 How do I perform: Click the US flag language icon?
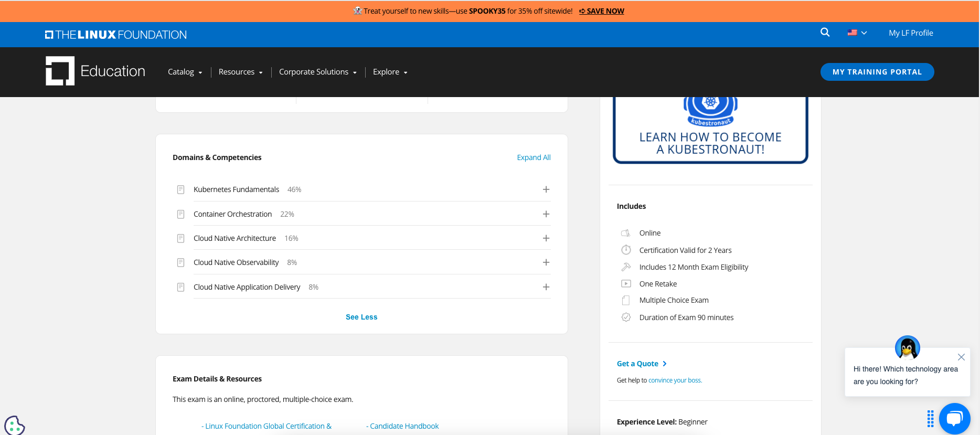click(x=853, y=33)
